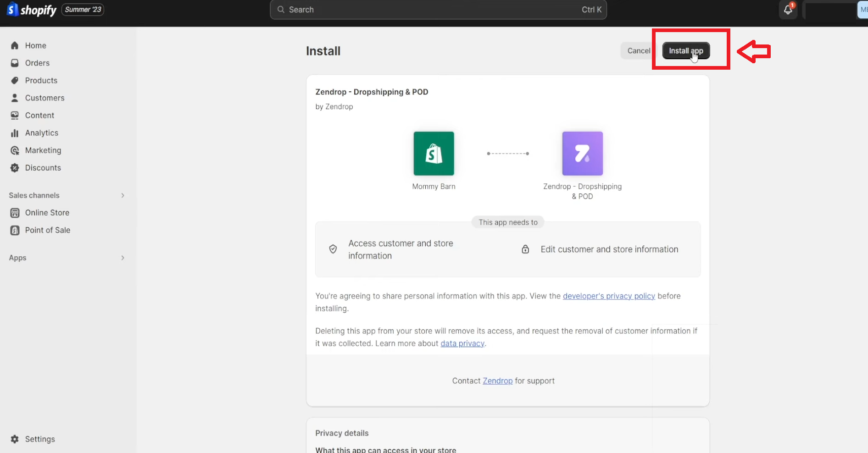
Task: Click the Content icon
Action: coord(15,115)
